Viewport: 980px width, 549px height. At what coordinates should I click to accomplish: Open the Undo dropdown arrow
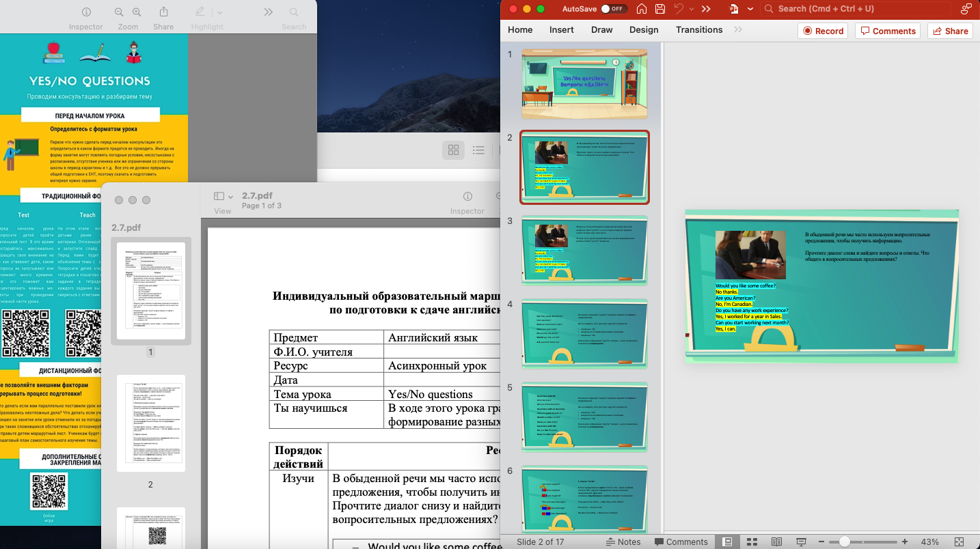click(x=690, y=9)
